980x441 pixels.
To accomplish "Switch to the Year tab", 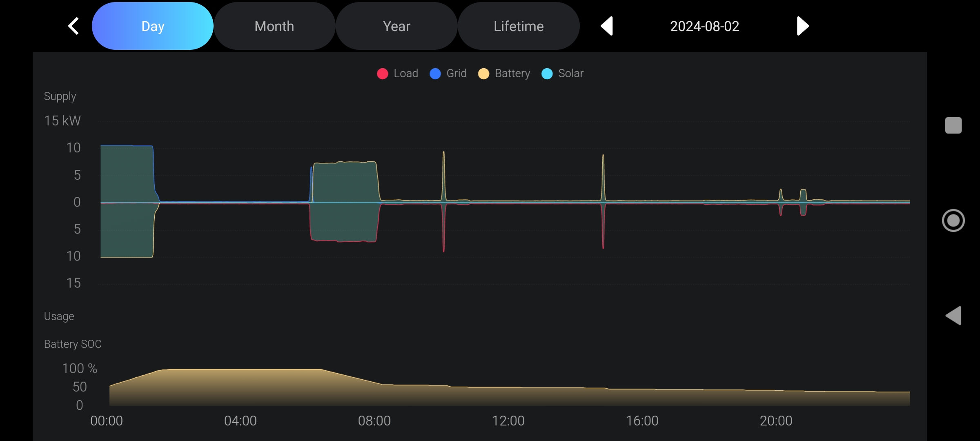I will (x=396, y=26).
